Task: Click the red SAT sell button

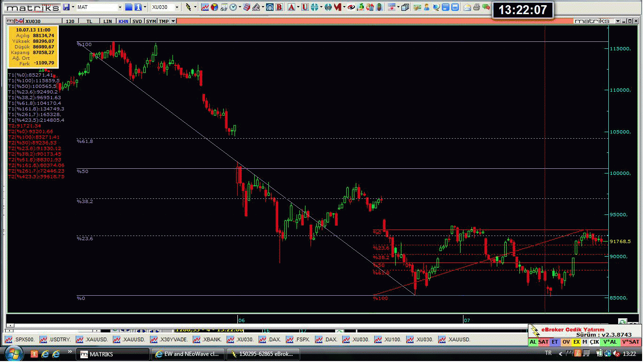Action: click(x=543, y=342)
